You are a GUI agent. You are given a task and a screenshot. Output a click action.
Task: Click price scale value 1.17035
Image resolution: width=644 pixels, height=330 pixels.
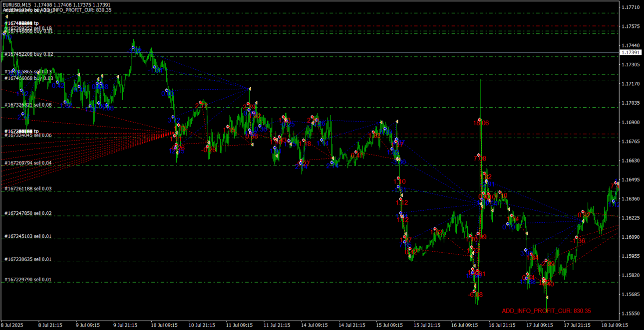coord(630,103)
